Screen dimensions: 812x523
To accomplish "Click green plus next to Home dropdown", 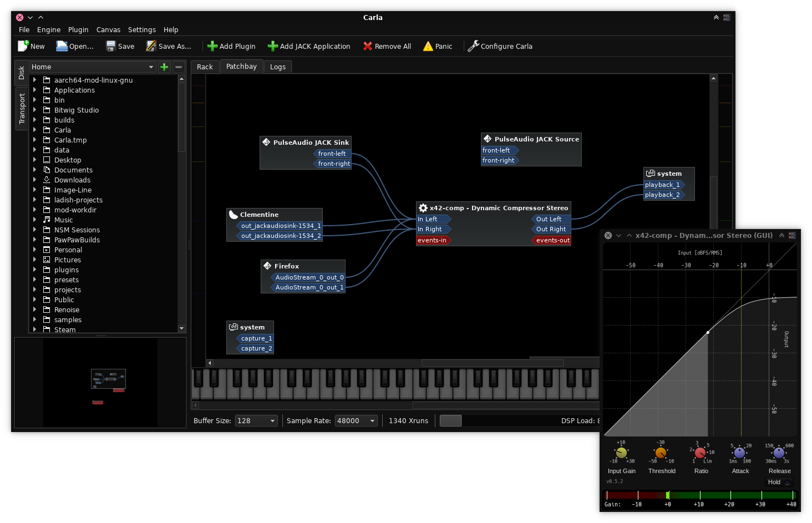I will click(x=164, y=67).
